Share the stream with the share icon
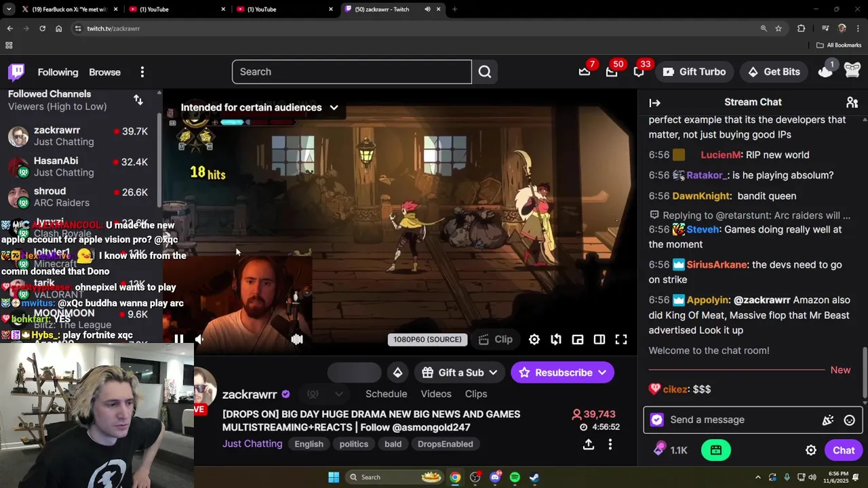The height and width of the screenshot is (488, 868). pos(589,445)
